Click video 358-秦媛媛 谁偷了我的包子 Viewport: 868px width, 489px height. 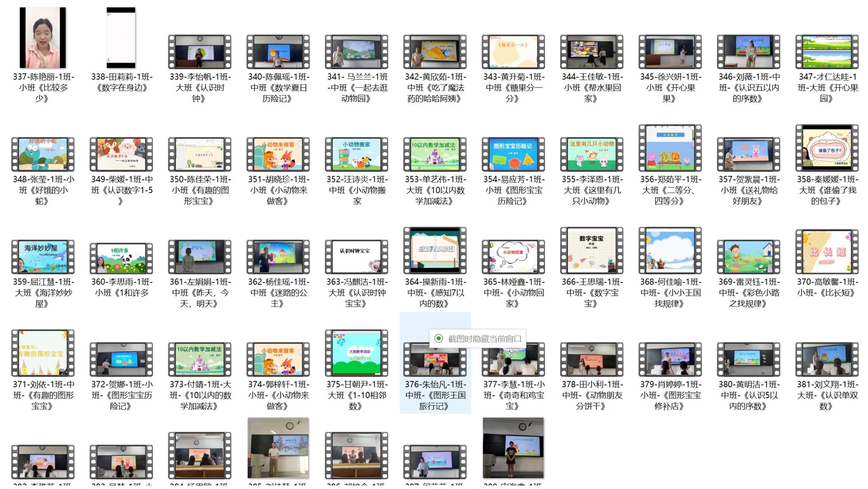826,148
